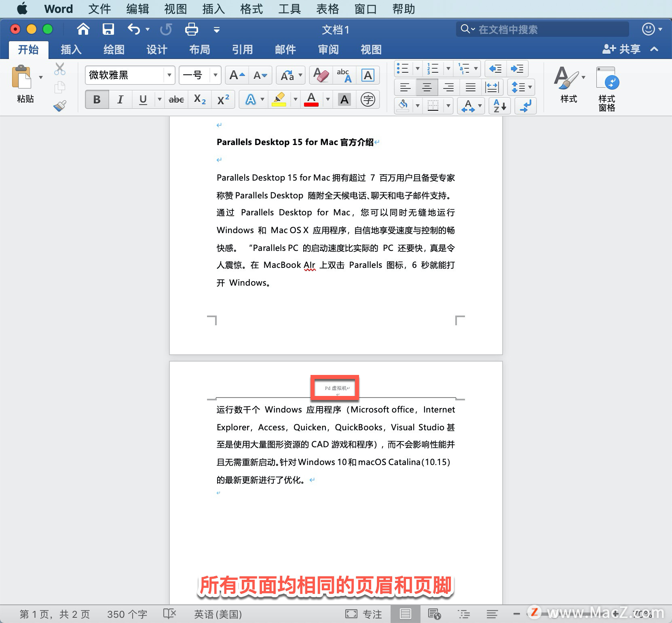The image size is (672, 623).
Task: Apply yellow text highlight color
Action: click(x=279, y=99)
